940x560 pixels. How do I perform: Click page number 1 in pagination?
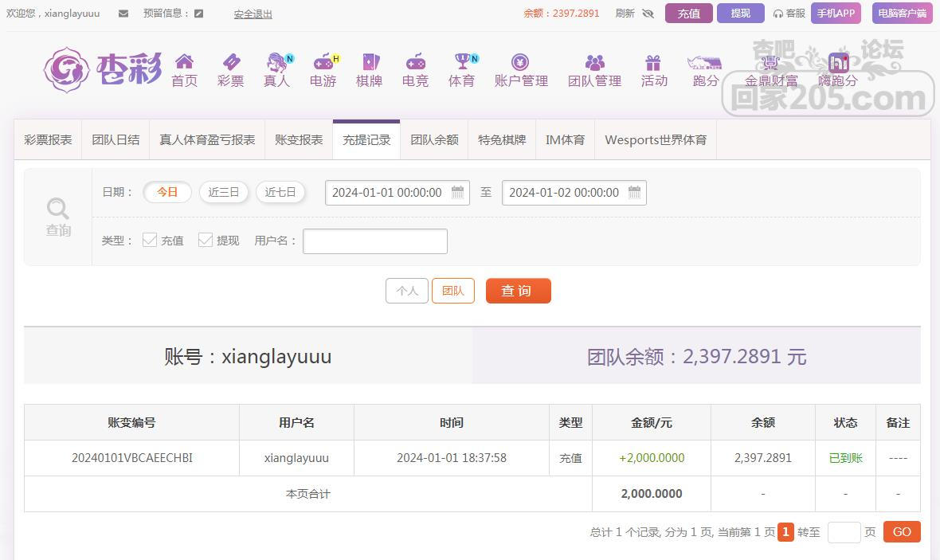click(x=785, y=532)
